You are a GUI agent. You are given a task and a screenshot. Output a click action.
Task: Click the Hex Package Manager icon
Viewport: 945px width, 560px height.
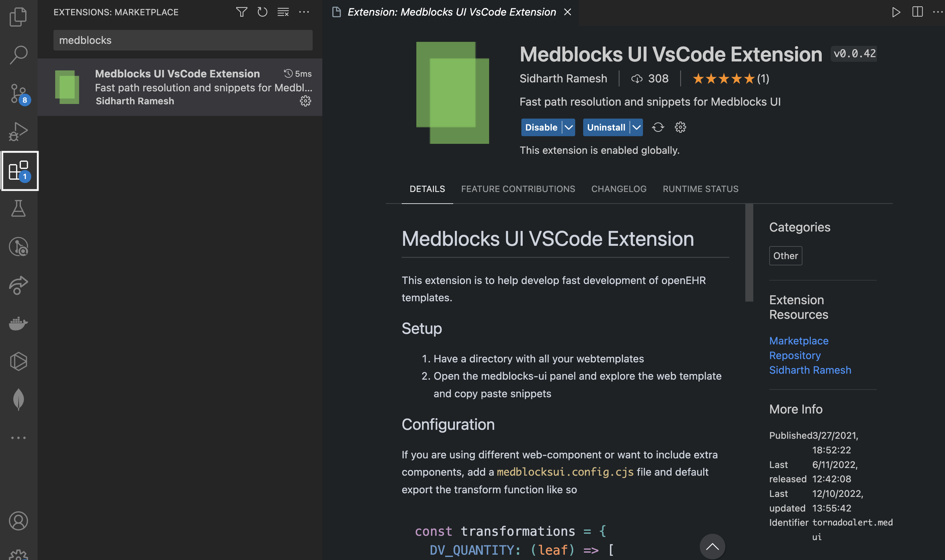click(18, 361)
